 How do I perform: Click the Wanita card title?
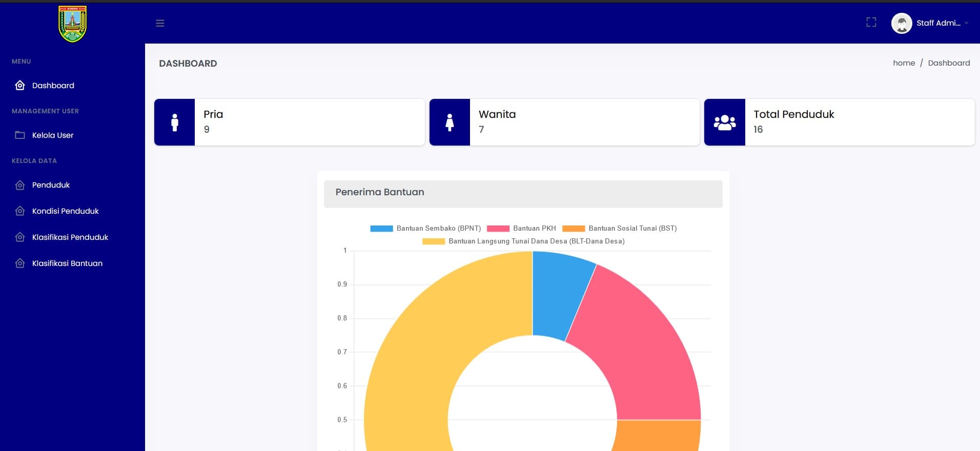pyautogui.click(x=497, y=114)
